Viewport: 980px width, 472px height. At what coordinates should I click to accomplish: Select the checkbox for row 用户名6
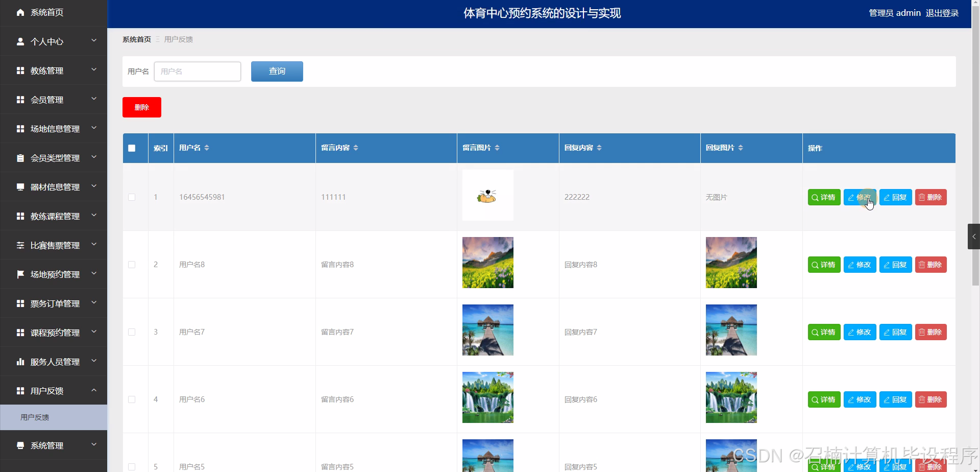pyautogui.click(x=132, y=399)
